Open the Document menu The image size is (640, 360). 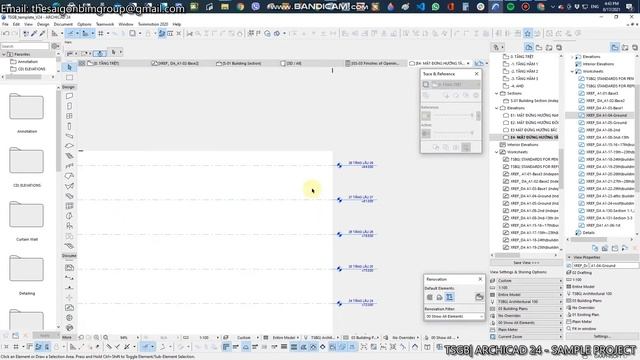(x=63, y=24)
